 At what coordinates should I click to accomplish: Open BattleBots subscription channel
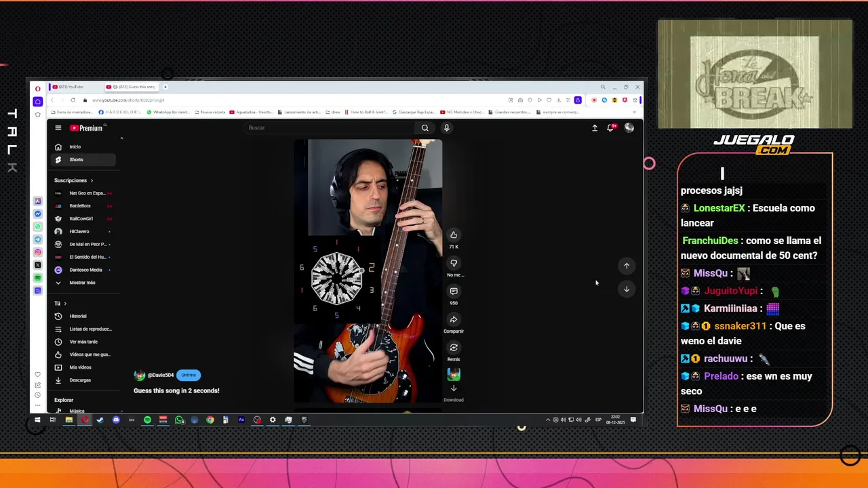tap(83, 206)
